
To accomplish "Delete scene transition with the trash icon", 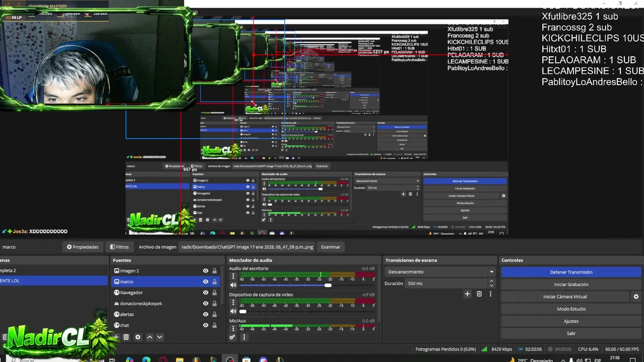I will point(479,294).
